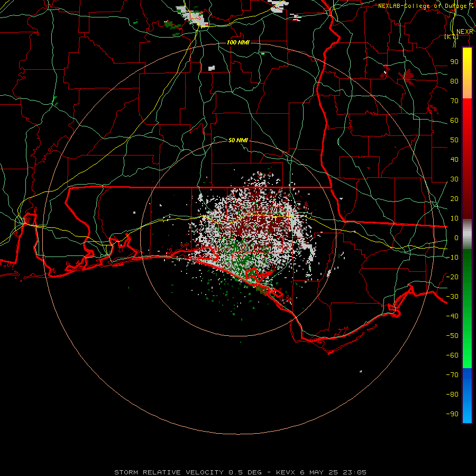Choose the 20 knots scale label
The width and height of the screenshot is (476, 476).
454,199
